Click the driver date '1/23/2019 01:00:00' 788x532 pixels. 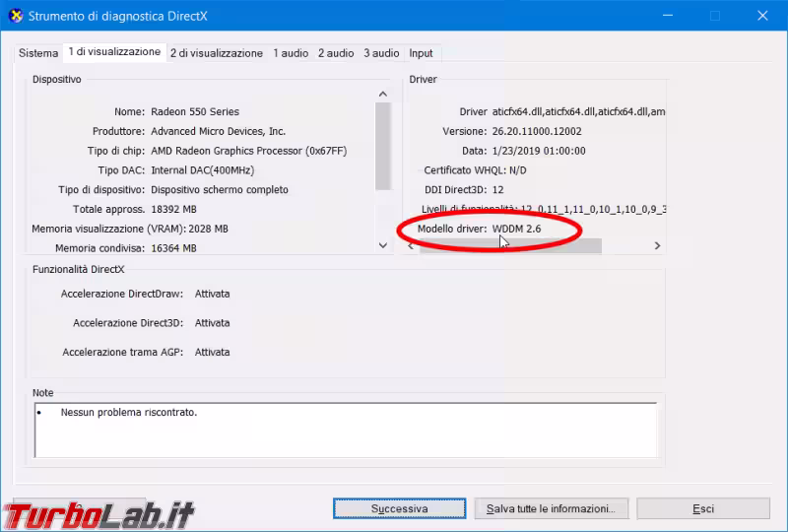click(539, 151)
